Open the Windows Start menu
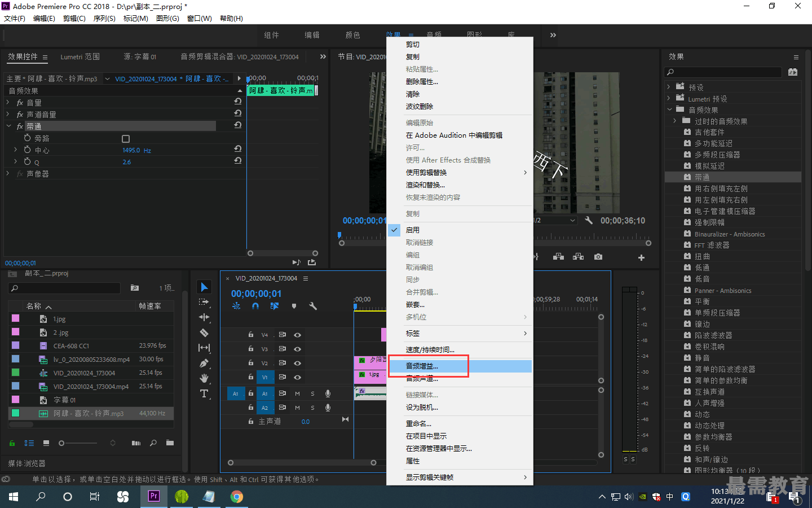 14,497
